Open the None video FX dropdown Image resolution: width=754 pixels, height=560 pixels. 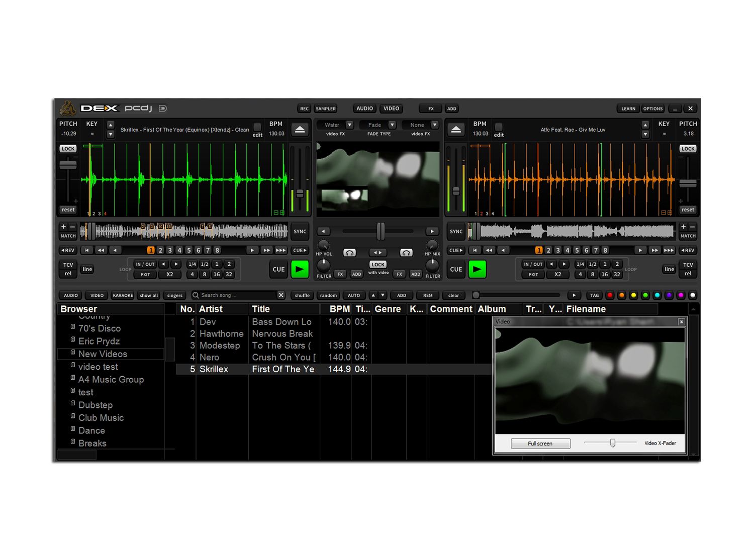click(x=435, y=125)
